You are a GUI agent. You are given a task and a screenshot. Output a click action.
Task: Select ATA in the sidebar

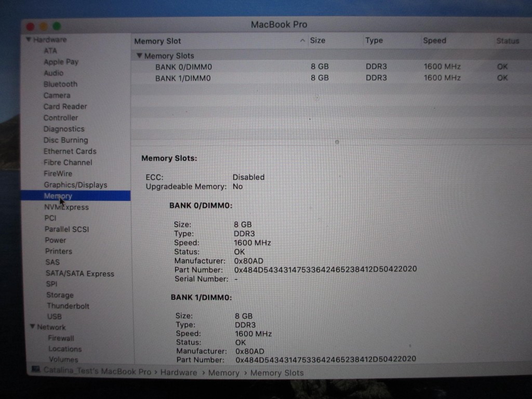click(x=50, y=51)
